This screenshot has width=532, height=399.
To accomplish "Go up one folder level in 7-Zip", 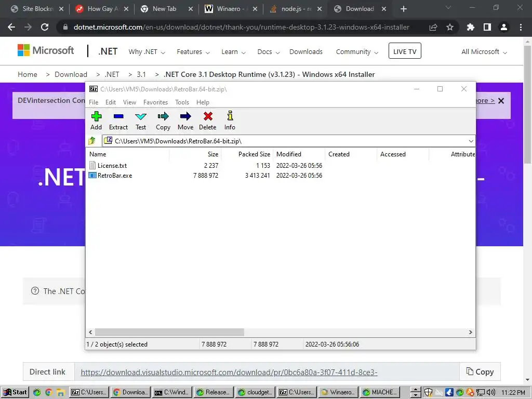I will pyautogui.click(x=92, y=141).
